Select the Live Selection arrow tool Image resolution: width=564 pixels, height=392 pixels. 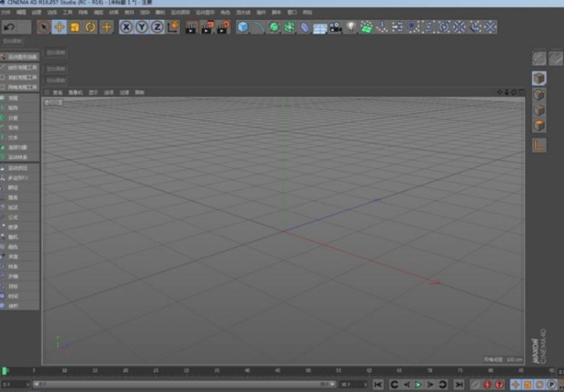pos(44,27)
